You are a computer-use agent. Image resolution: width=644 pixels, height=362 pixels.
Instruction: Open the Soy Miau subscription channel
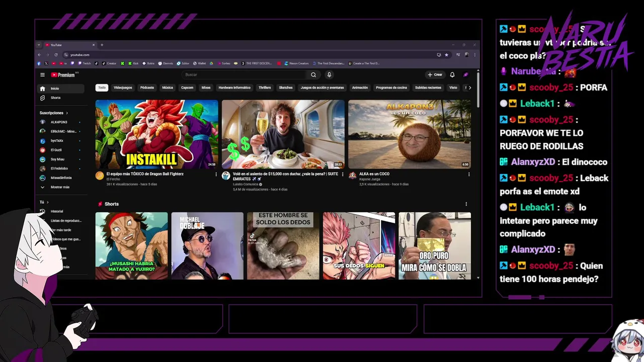pyautogui.click(x=60, y=159)
